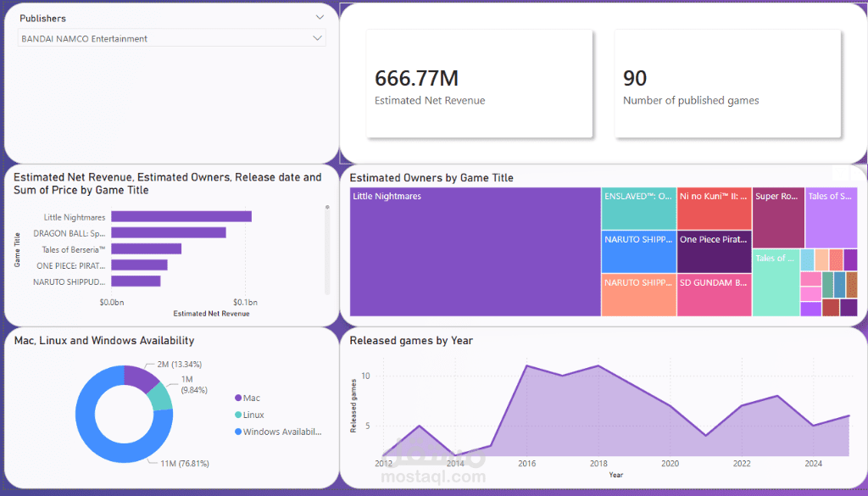Click the 666.77M Estimated Net Revenue card
Image resolution: width=868 pixels, height=496 pixels.
pos(479,82)
